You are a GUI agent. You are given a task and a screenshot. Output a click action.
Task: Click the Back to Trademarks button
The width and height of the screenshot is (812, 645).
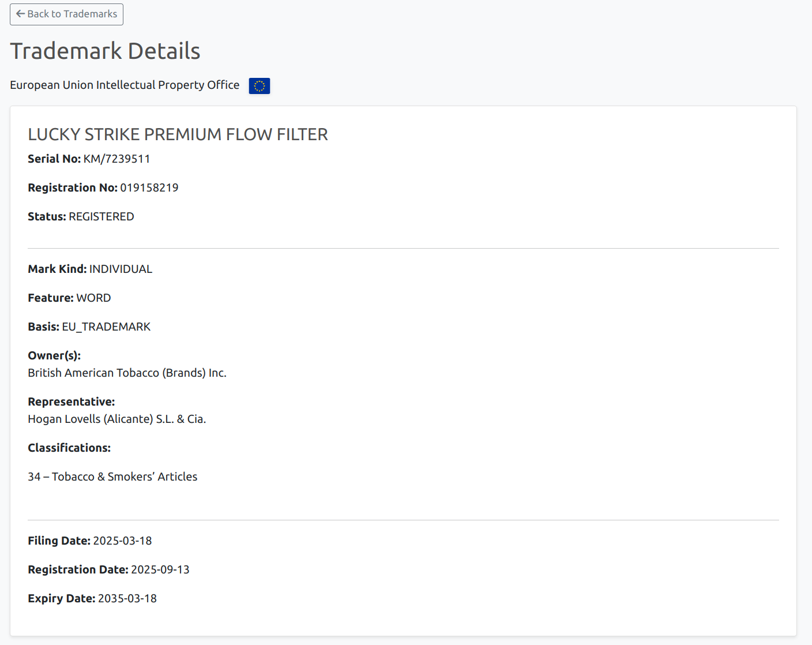(66, 14)
